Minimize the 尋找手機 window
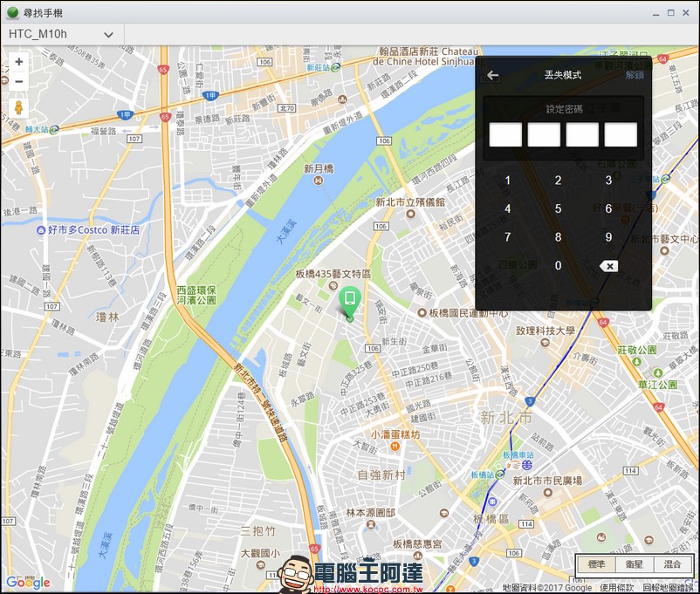700x594 pixels. (655, 13)
